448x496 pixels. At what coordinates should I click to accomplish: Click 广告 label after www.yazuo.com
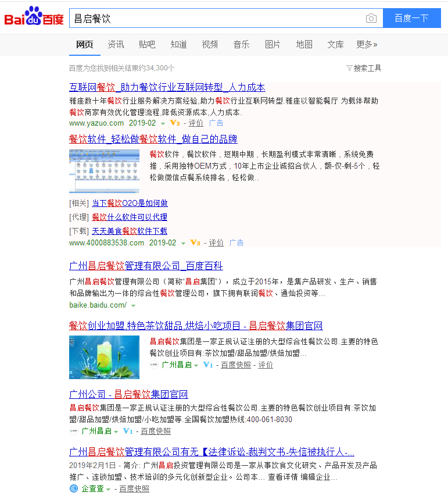(x=216, y=123)
